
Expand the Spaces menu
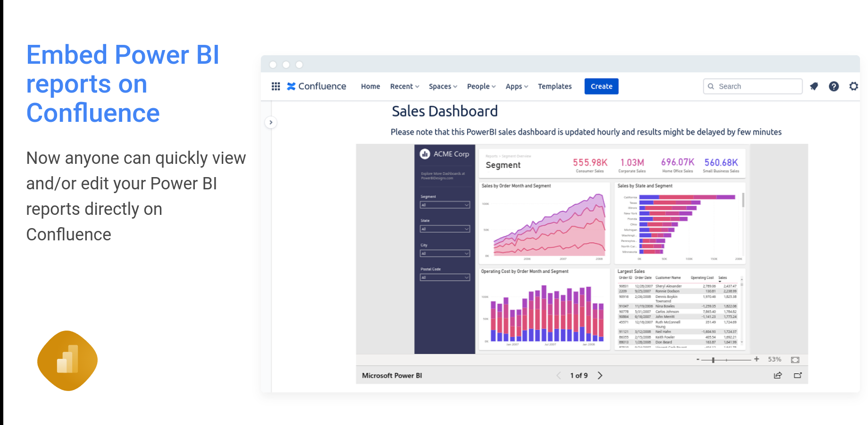coord(443,86)
